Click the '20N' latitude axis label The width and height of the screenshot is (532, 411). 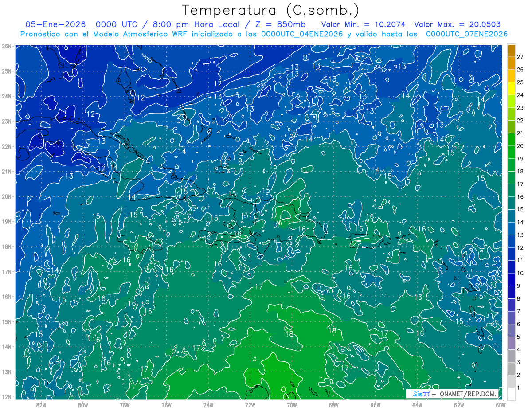click(x=6, y=196)
